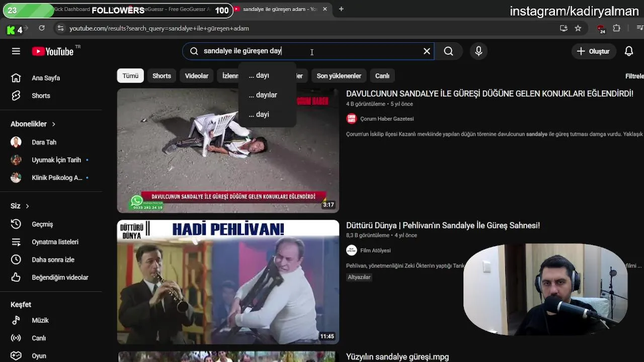
Task: Go to Ana Sayfa in sidebar
Action: 45,78
